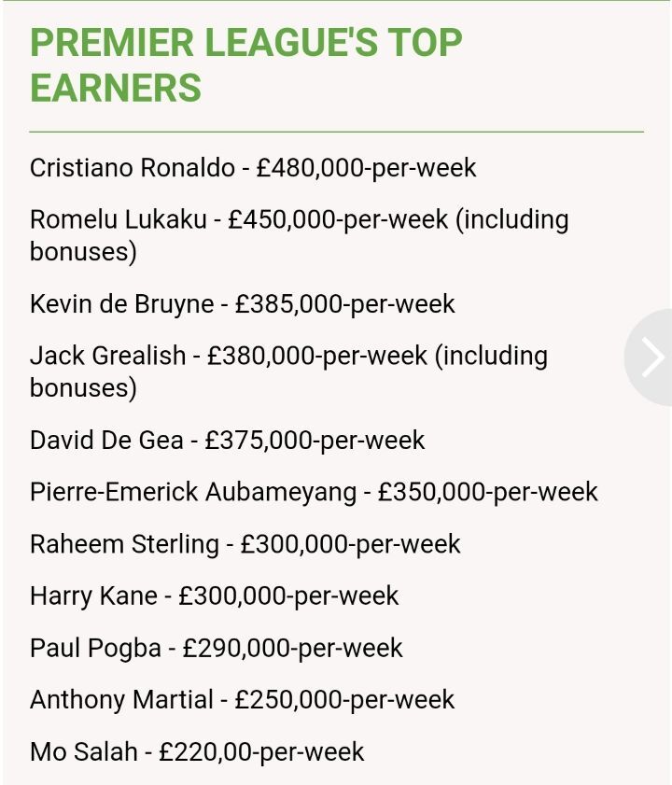Click de Bruyne's £385,000-per-week amount
The width and height of the screenshot is (672, 785).
tap(345, 304)
